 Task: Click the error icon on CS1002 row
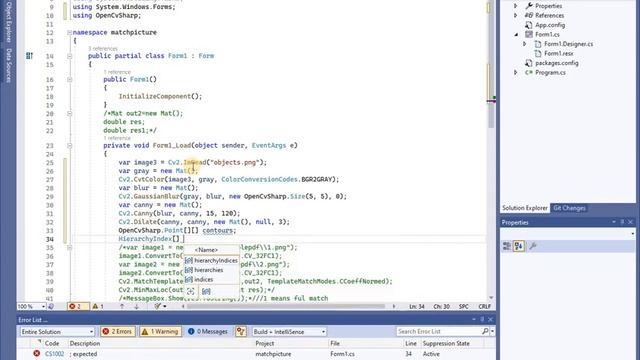(37, 353)
